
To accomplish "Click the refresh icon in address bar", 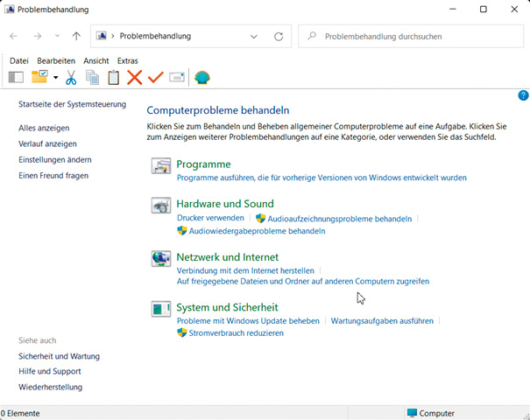I will (279, 37).
